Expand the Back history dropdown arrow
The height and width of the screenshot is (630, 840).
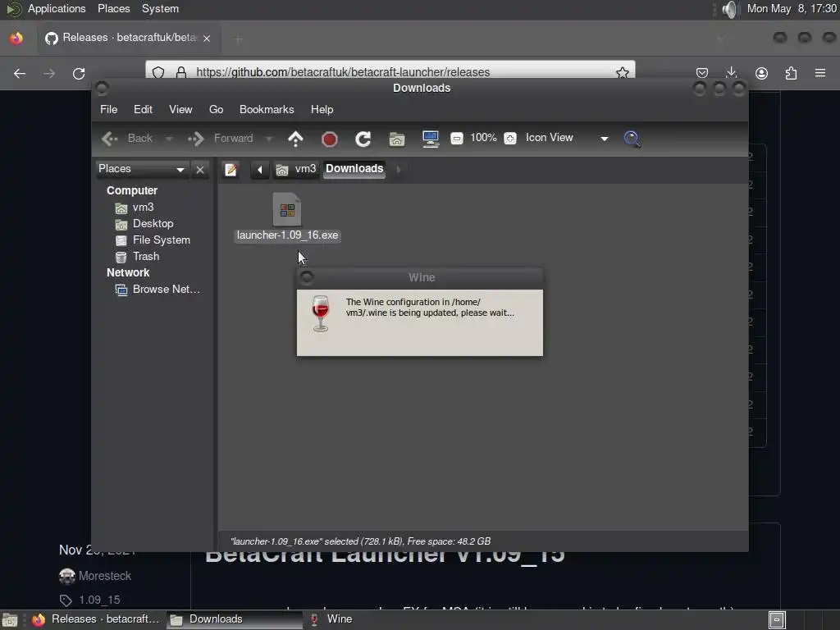tap(169, 139)
